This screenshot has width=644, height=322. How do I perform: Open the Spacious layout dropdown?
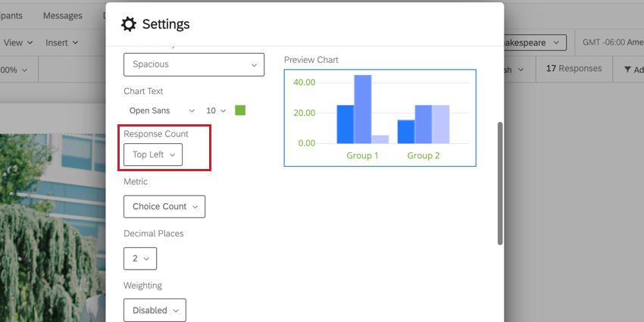pos(194,64)
